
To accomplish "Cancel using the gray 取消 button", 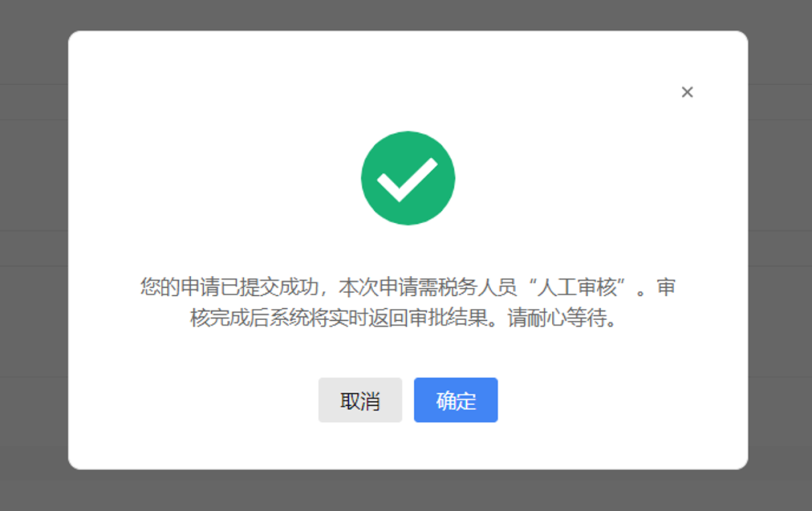I will [x=360, y=400].
